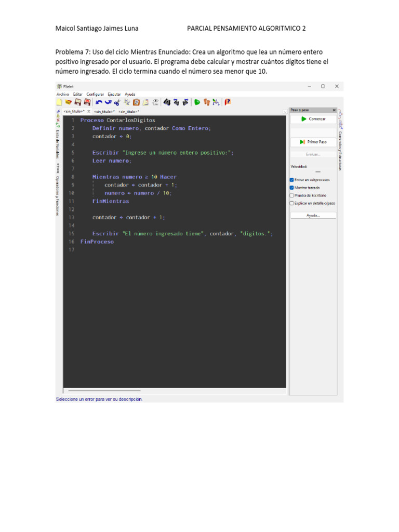Open a file using the folder icon
Screen dimensions: 399x532
point(68,102)
